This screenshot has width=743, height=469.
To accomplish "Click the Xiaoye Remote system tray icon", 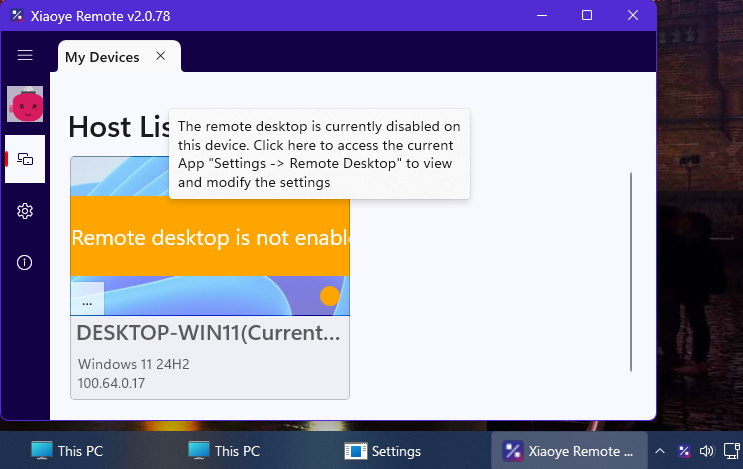I will (x=684, y=451).
